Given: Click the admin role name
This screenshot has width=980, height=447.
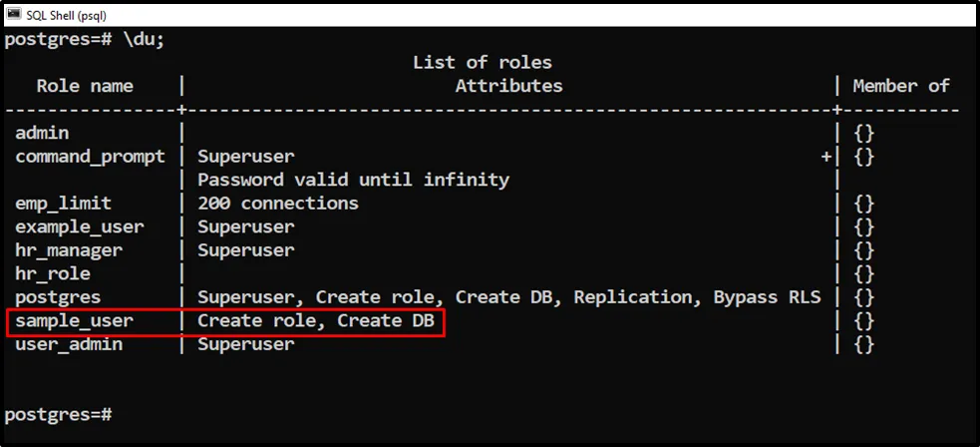Looking at the screenshot, I should tap(42, 133).
